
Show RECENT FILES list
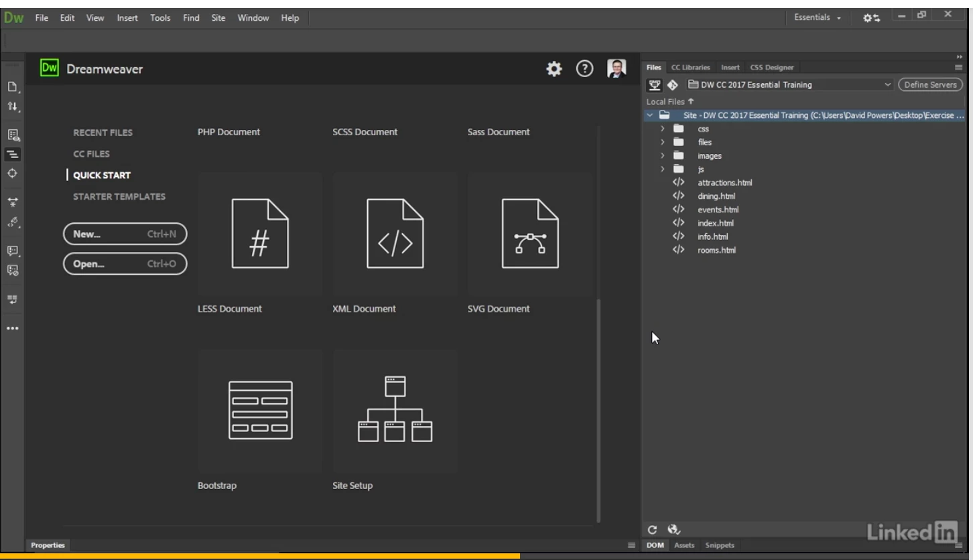click(103, 133)
